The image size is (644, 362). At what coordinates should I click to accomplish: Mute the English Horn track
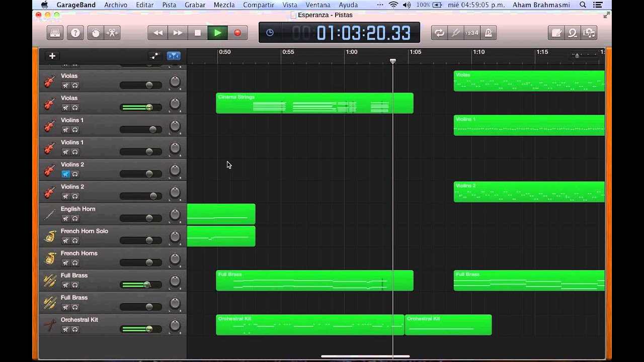[65, 219]
